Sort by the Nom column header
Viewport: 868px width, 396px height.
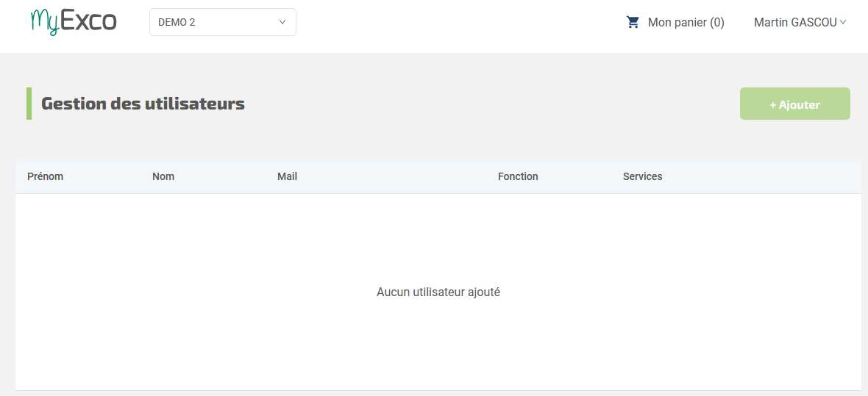(163, 176)
